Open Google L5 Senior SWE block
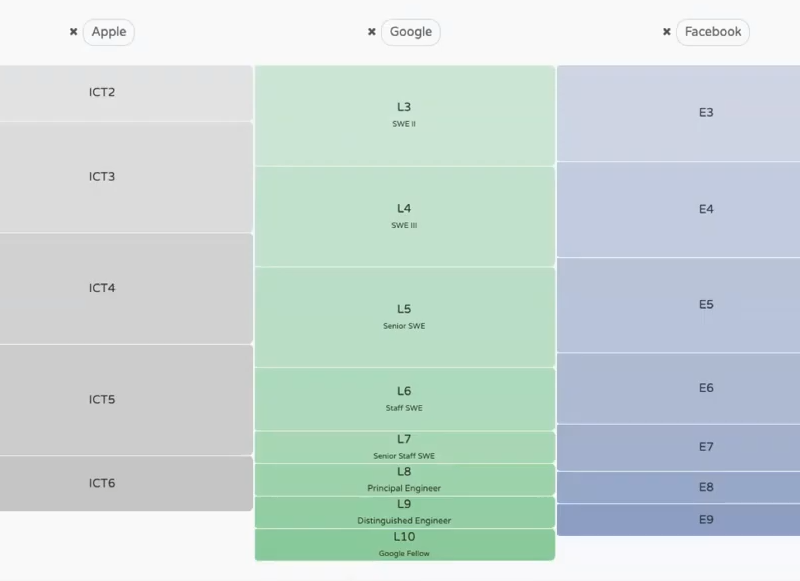 [x=404, y=316]
